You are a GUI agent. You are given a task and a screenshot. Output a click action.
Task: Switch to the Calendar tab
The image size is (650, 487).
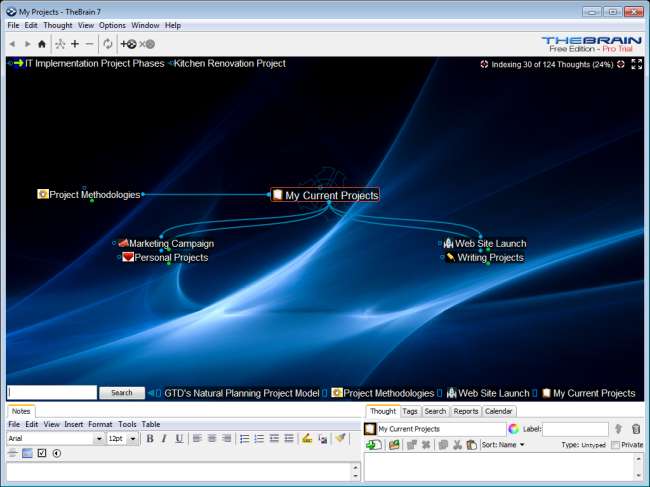coord(498,411)
